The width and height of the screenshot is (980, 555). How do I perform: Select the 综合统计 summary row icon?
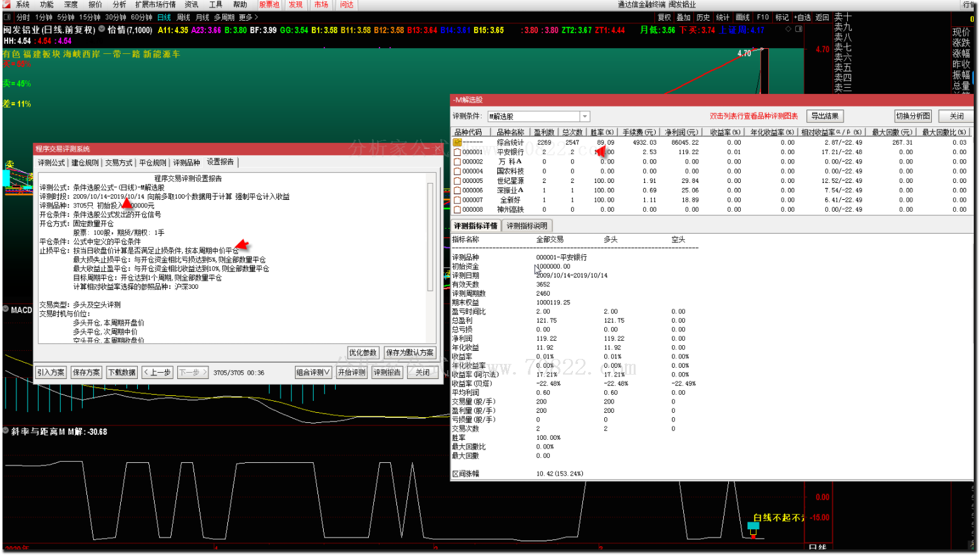point(457,142)
